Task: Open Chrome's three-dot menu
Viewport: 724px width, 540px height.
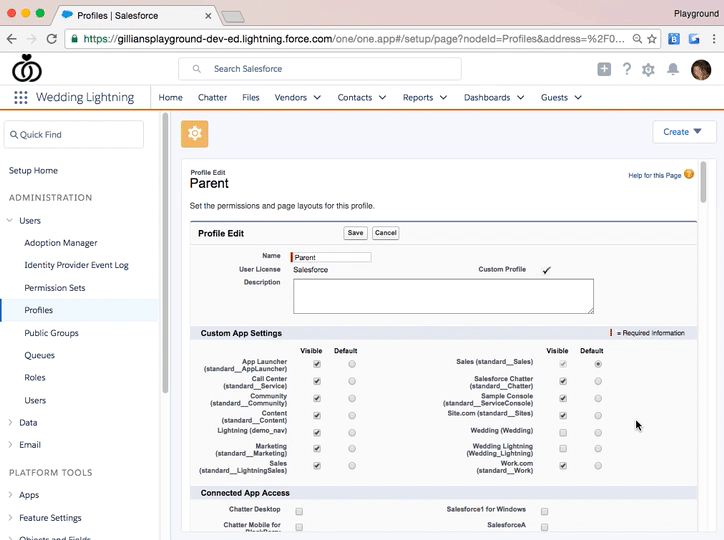Action: [x=714, y=39]
